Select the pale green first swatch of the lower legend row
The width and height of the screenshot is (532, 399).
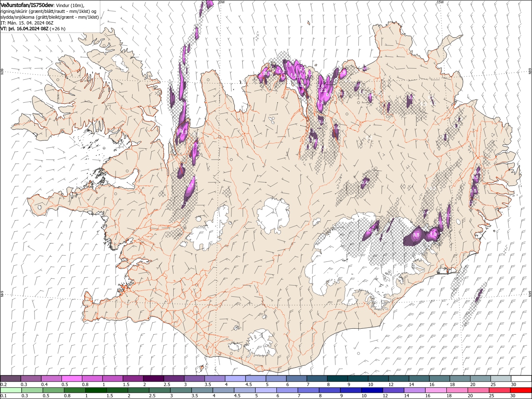pyautogui.click(x=10, y=390)
